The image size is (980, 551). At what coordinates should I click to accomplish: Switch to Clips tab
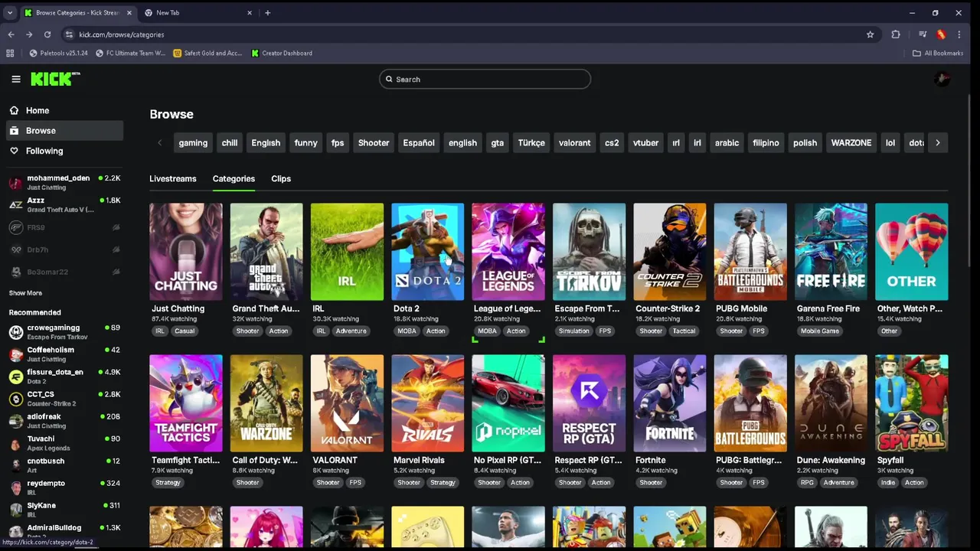(x=281, y=178)
